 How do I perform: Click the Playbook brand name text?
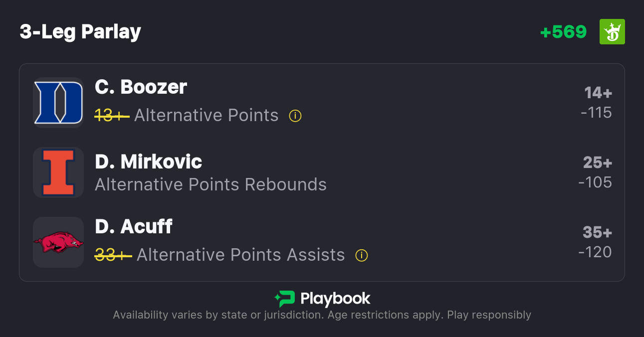coord(335,299)
